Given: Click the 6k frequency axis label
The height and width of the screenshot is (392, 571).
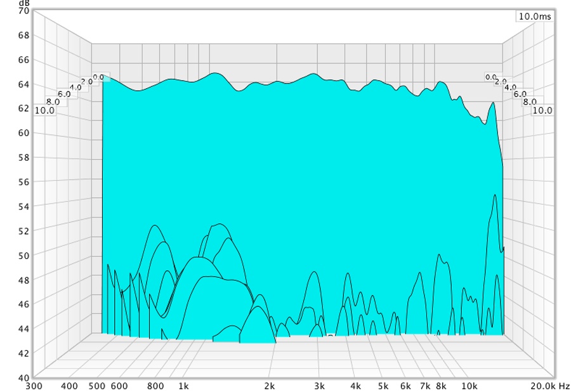Looking at the screenshot, I should (x=405, y=386).
